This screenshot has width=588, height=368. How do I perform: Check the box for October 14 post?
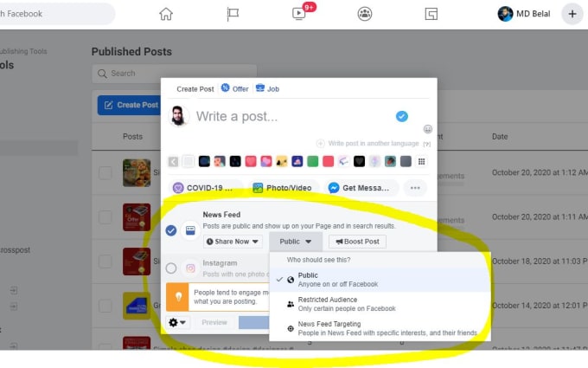(x=105, y=306)
